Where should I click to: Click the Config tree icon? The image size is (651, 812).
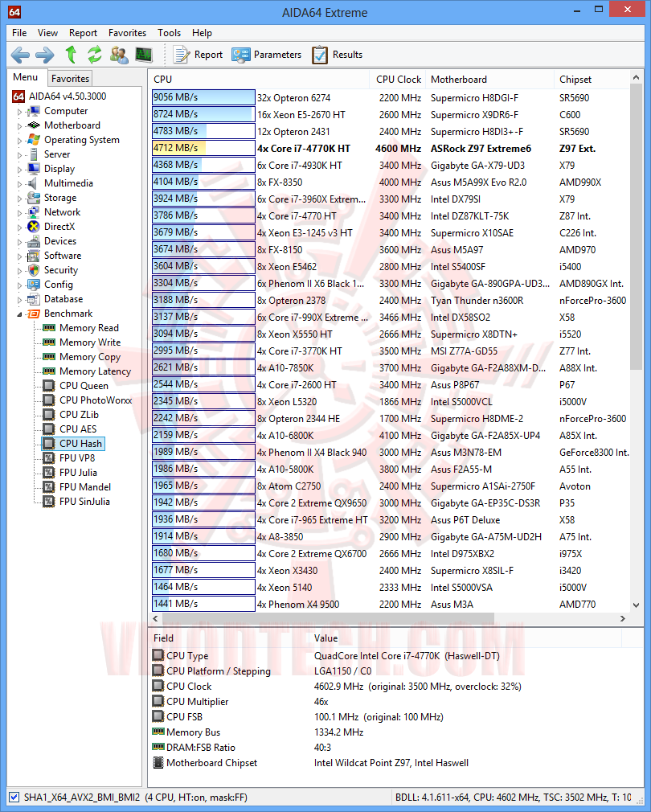tap(34, 285)
